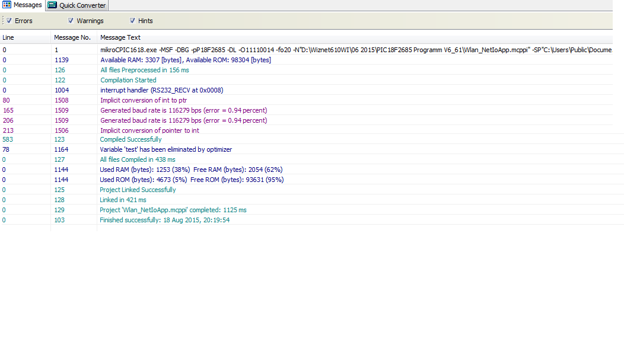Click message number 1506 cell
This screenshot has width=624, height=364.
pyautogui.click(x=62, y=130)
